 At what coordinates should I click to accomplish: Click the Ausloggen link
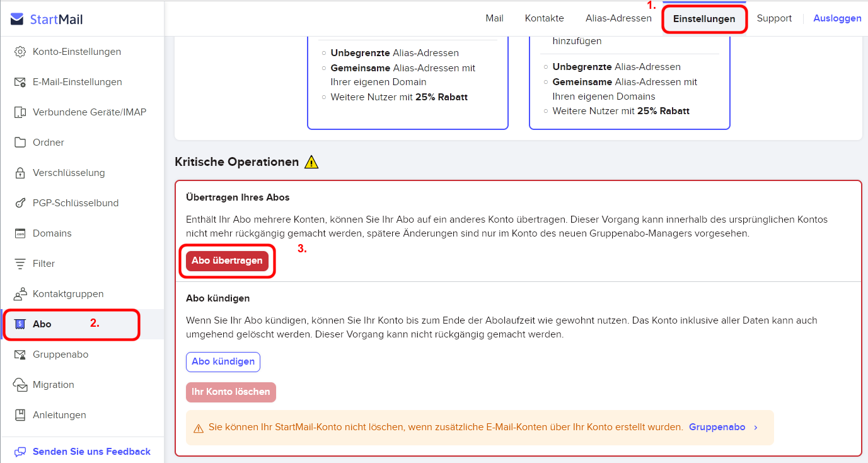coord(837,18)
